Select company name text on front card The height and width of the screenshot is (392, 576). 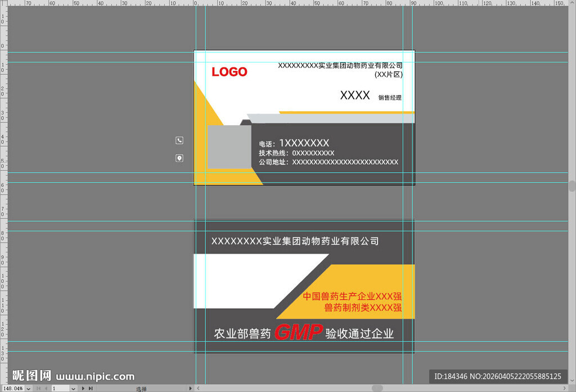pos(340,65)
